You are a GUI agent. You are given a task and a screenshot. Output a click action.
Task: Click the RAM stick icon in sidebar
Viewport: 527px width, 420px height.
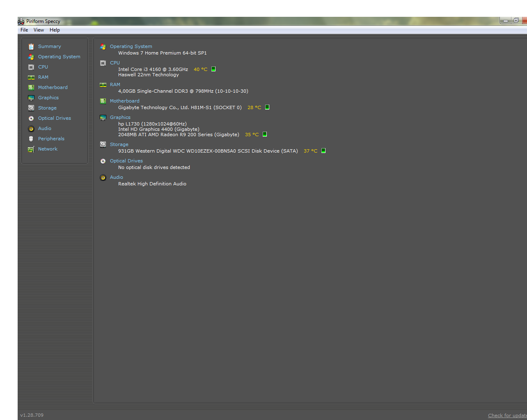tap(31, 77)
